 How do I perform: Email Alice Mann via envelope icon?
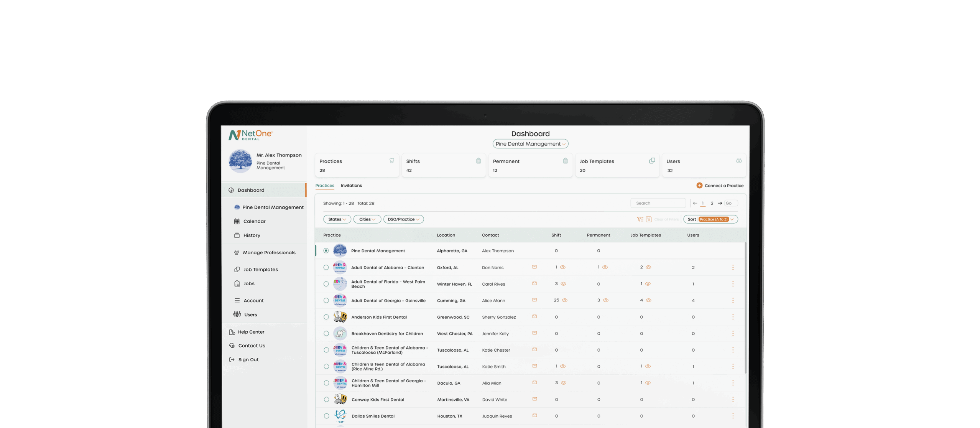pos(534,300)
